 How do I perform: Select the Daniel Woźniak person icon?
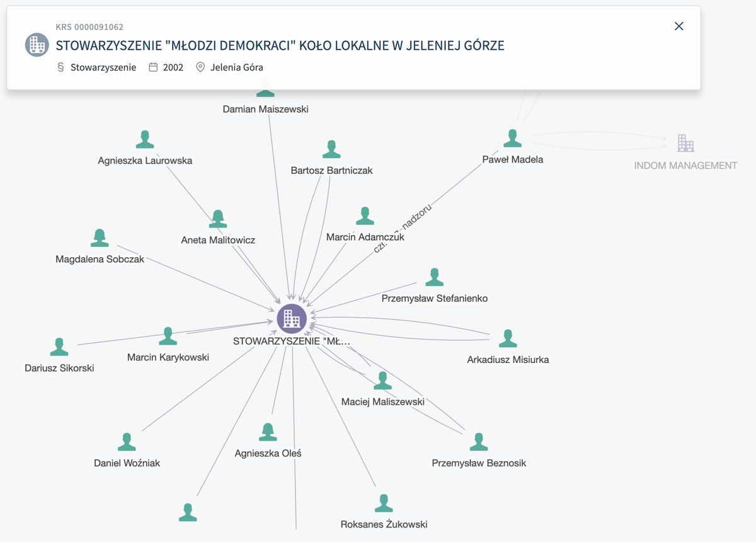[x=127, y=442]
